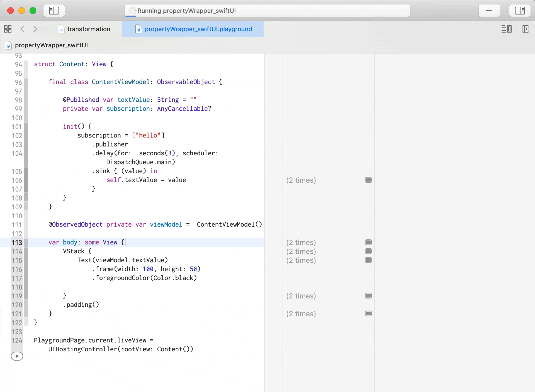This screenshot has height=392, width=535.
Task: Click the Add new playground page button
Action: (489, 10)
